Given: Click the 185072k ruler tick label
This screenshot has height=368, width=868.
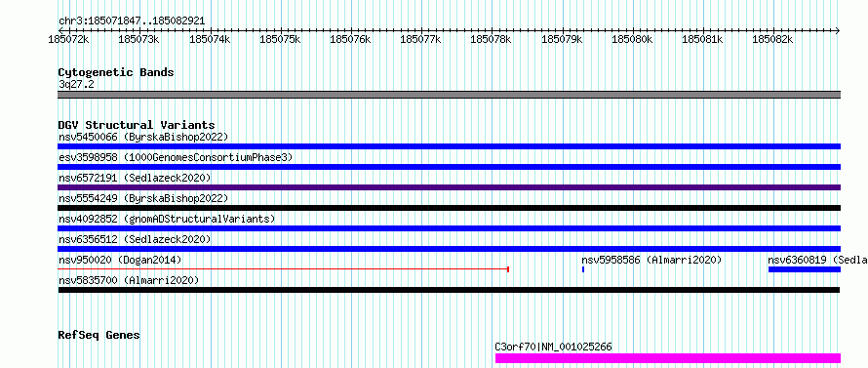Looking at the screenshot, I should pyautogui.click(x=68, y=39).
